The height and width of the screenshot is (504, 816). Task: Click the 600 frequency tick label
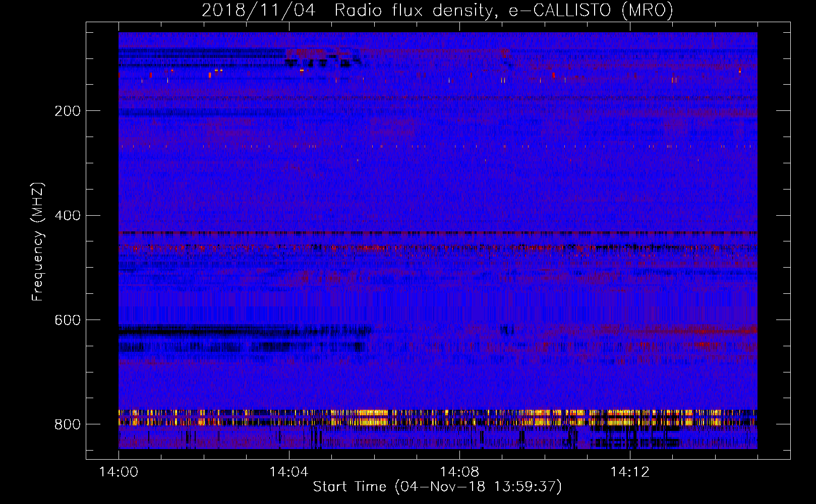pyautogui.click(x=68, y=320)
